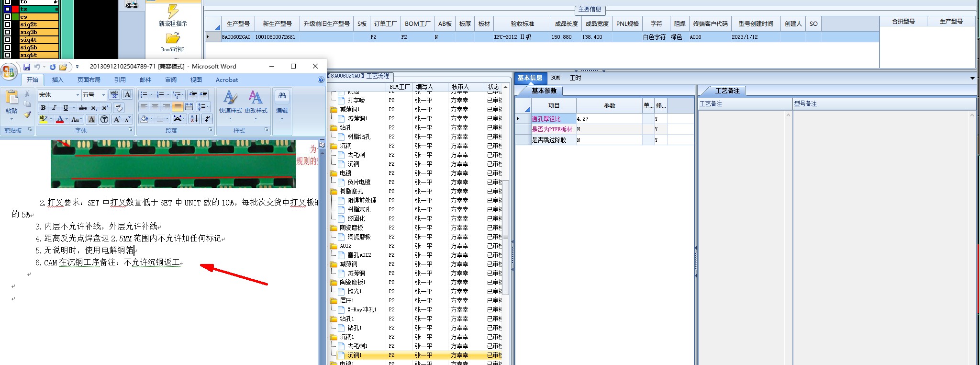Open Bom查询2 folder icon
980x365 pixels.
173,38
